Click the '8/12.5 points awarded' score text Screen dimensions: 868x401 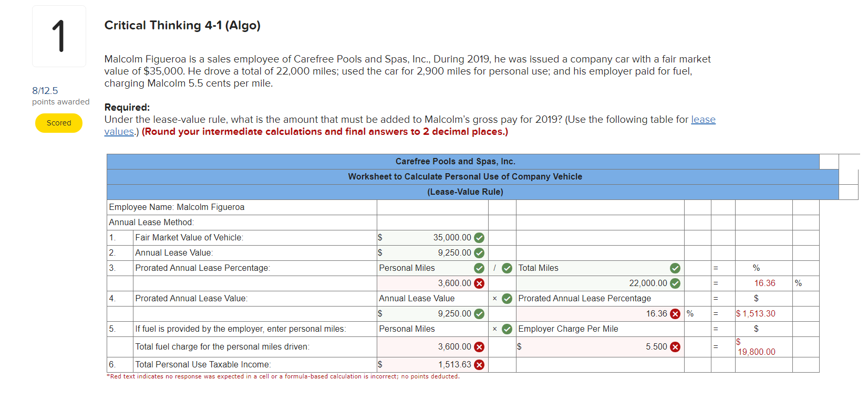(x=60, y=96)
